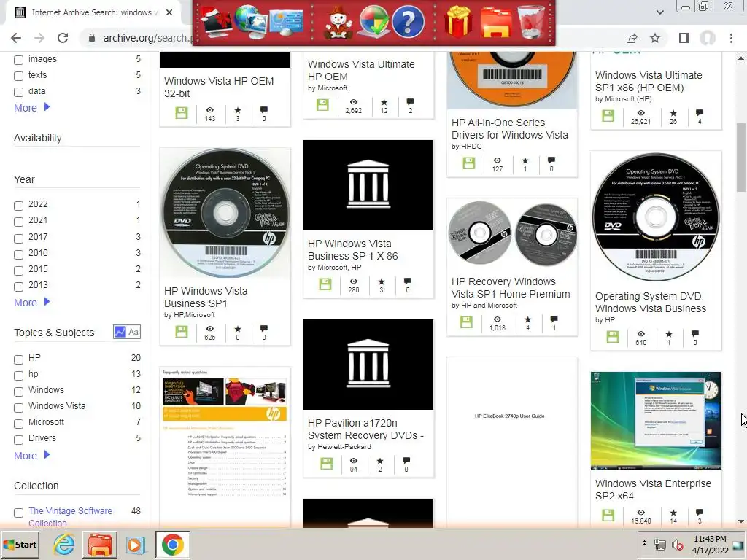747x560 pixels.
Task: Click the Chrome icon in the taskbar
Action: point(172,545)
